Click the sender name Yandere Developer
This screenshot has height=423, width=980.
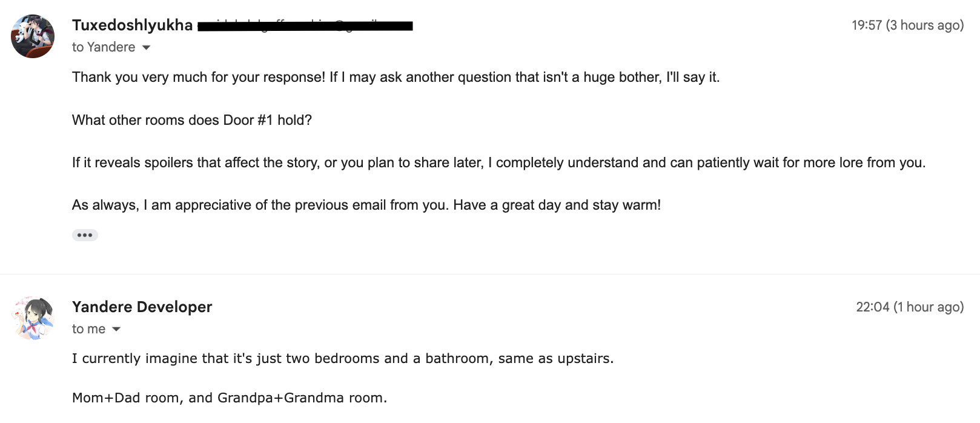pyautogui.click(x=142, y=307)
